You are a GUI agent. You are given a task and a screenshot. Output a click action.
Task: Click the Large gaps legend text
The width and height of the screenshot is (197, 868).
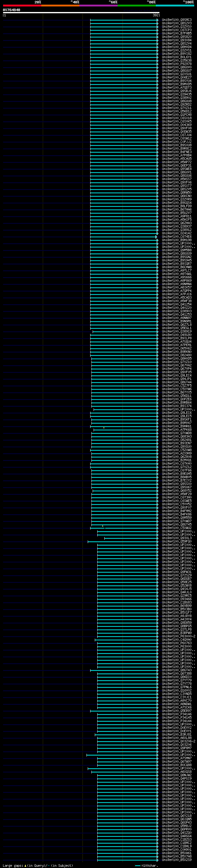click(38, 866)
